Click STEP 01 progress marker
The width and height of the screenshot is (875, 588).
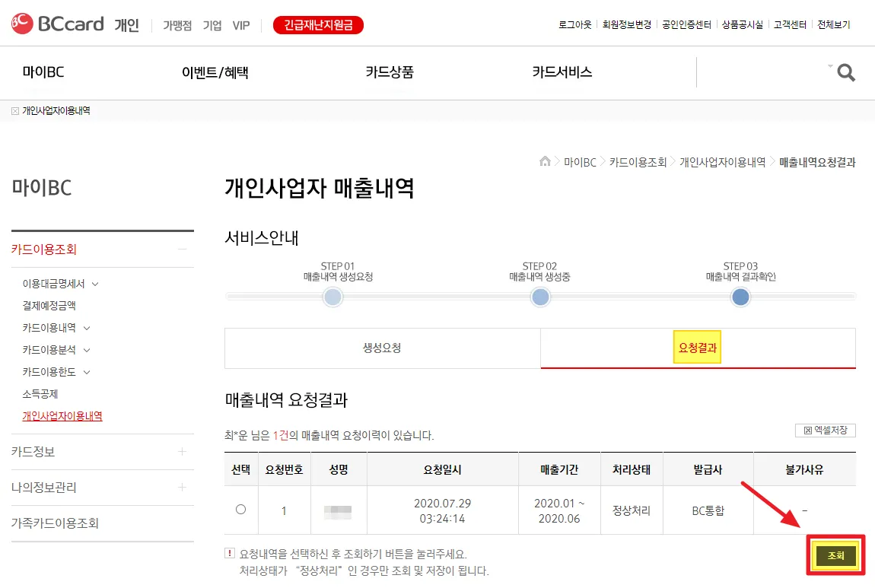pyautogui.click(x=333, y=297)
